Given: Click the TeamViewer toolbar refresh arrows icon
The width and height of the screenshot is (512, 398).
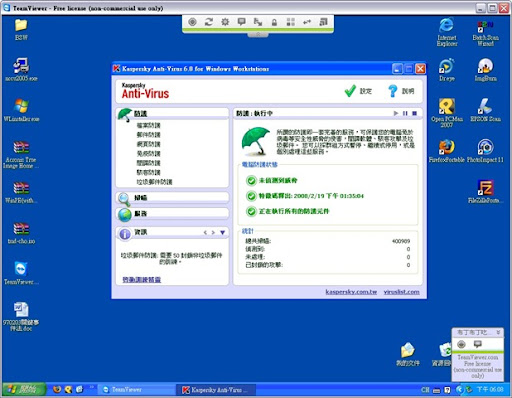Looking at the screenshot, I should [209, 22].
